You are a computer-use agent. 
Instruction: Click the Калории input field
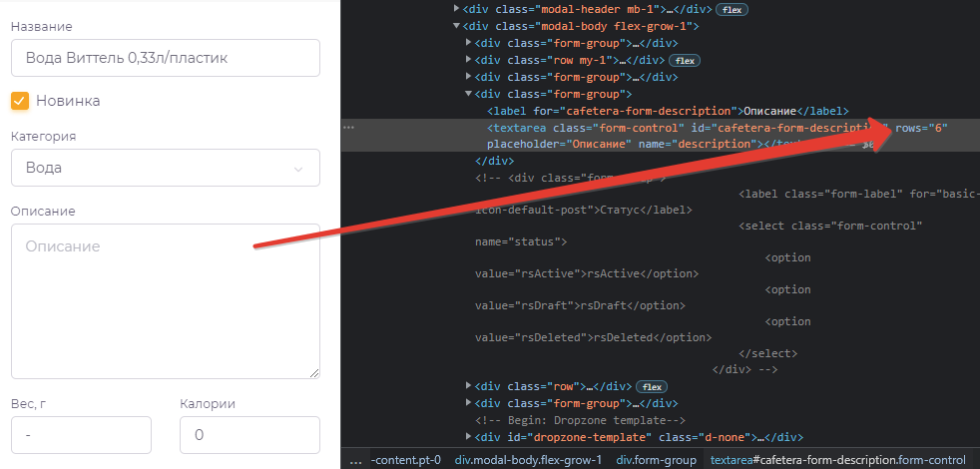249,435
